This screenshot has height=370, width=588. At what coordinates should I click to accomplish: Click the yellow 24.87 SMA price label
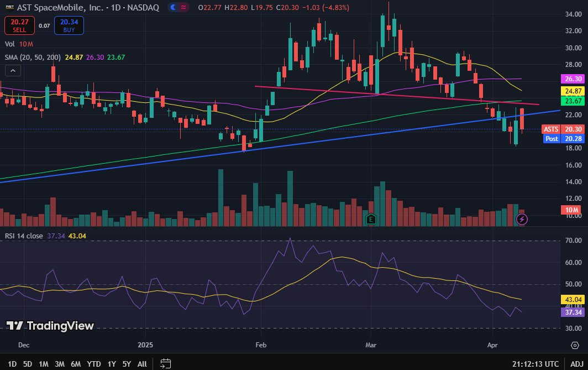[573, 91]
